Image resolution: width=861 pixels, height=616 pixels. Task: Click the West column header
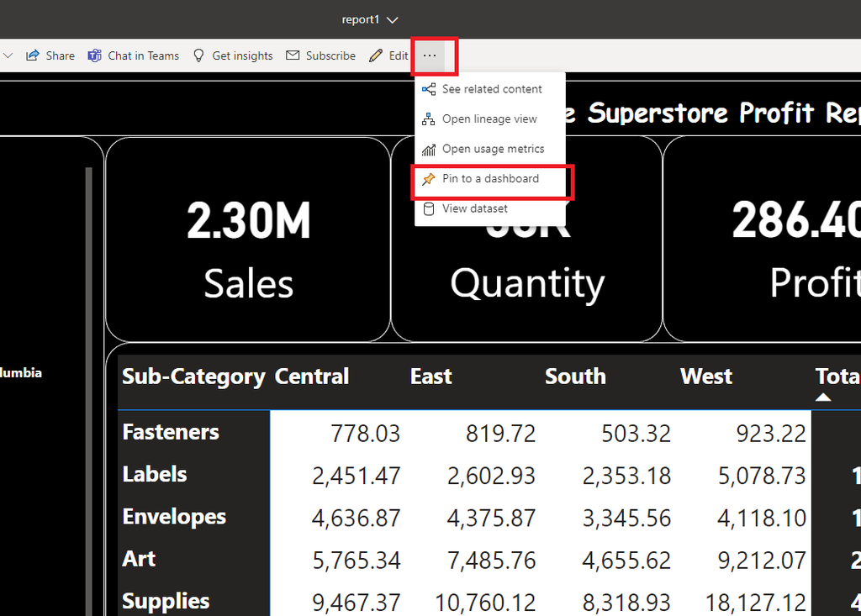point(706,376)
